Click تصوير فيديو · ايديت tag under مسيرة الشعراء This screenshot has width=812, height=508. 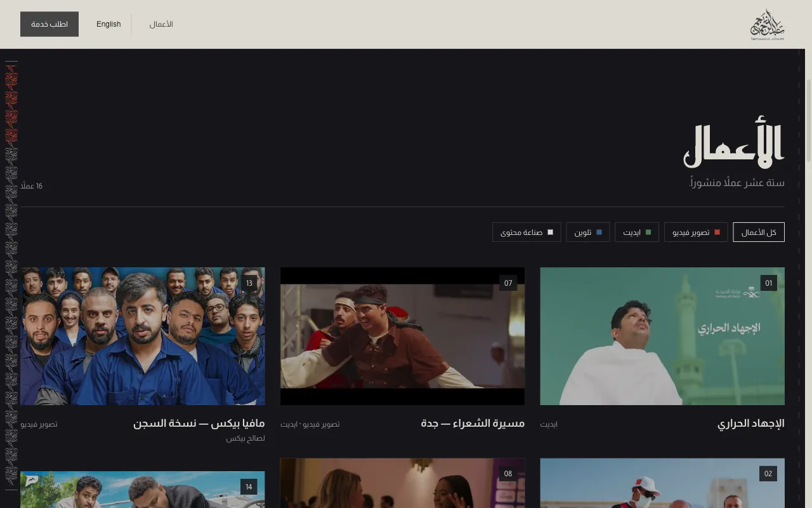[310, 424]
